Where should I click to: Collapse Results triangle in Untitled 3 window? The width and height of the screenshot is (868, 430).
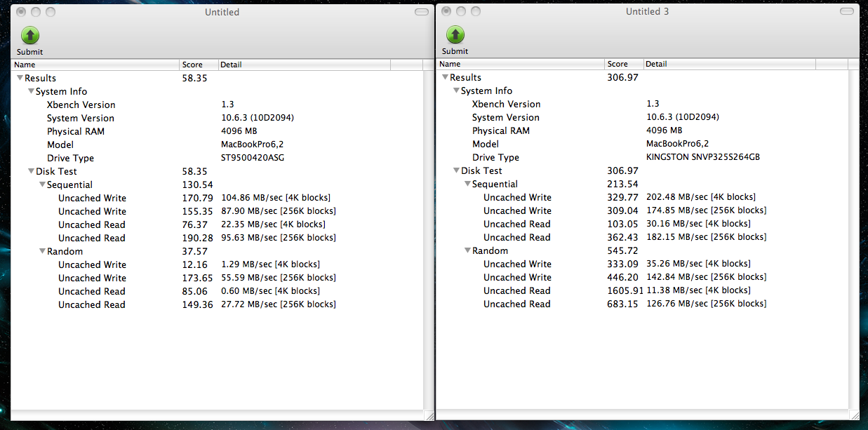(445, 78)
